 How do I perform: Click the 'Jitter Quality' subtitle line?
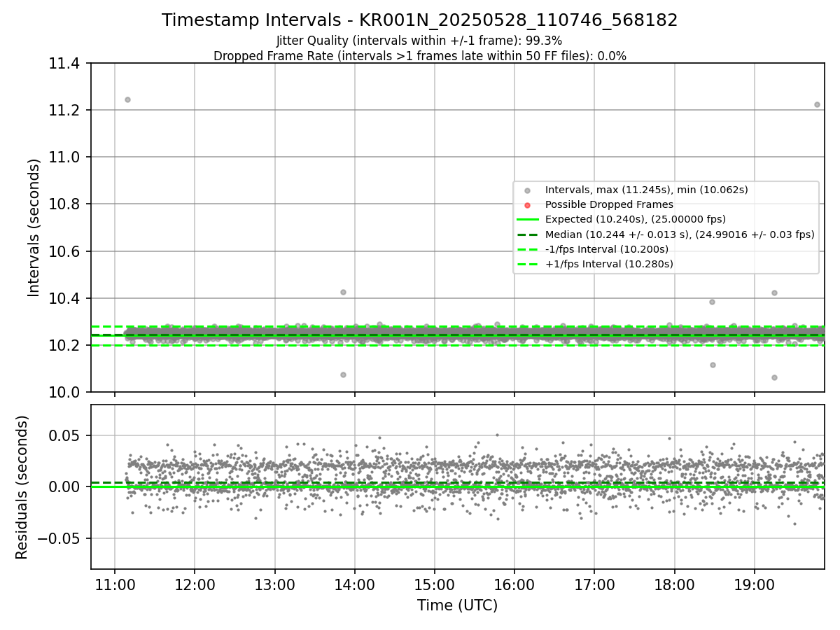[419, 41]
